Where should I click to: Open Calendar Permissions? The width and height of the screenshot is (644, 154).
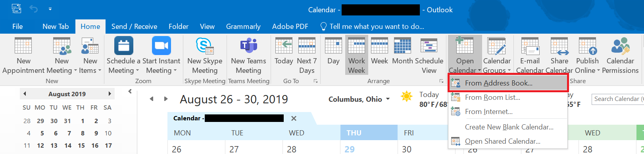(x=620, y=55)
